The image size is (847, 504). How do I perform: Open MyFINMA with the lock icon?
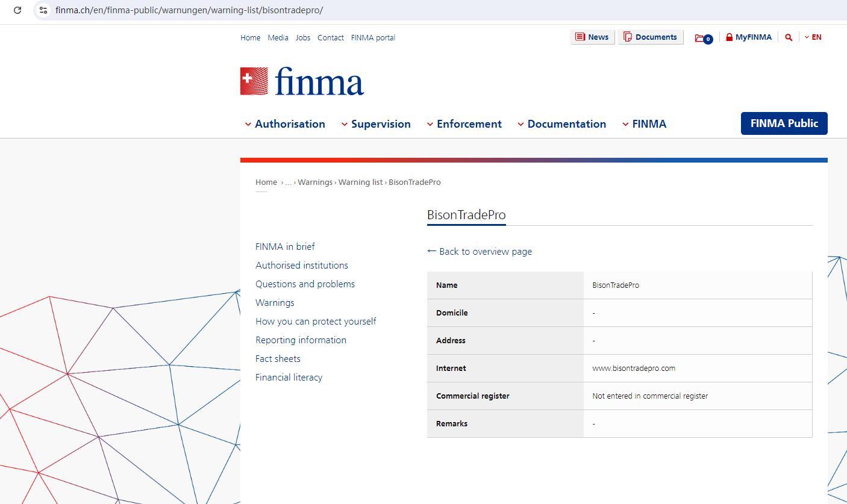click(748, 37)
